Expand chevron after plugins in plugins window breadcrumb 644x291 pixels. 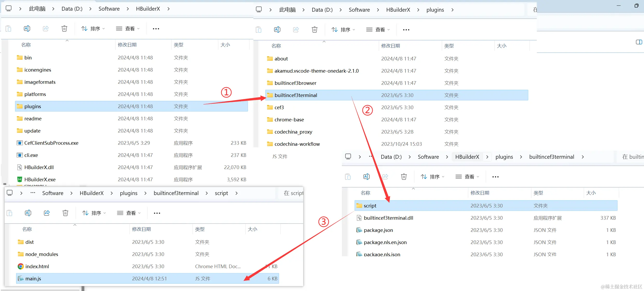click(x=452, y=10)
